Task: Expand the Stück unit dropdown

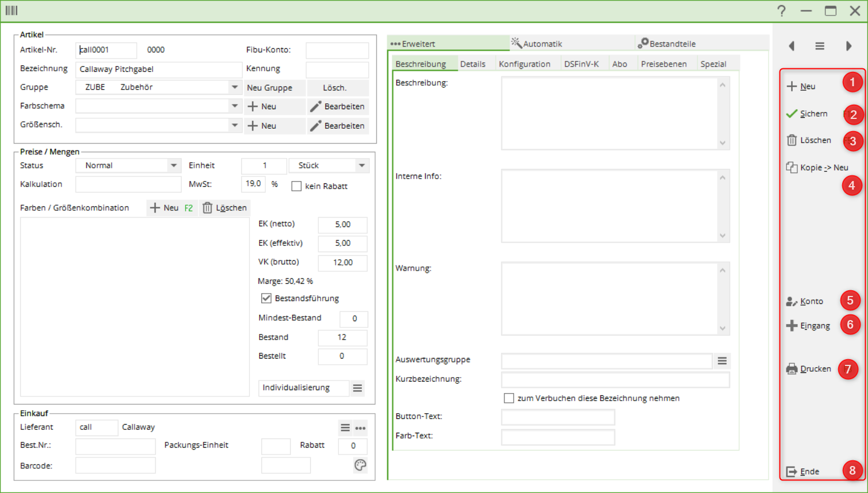Action: [x=362, y=165]
